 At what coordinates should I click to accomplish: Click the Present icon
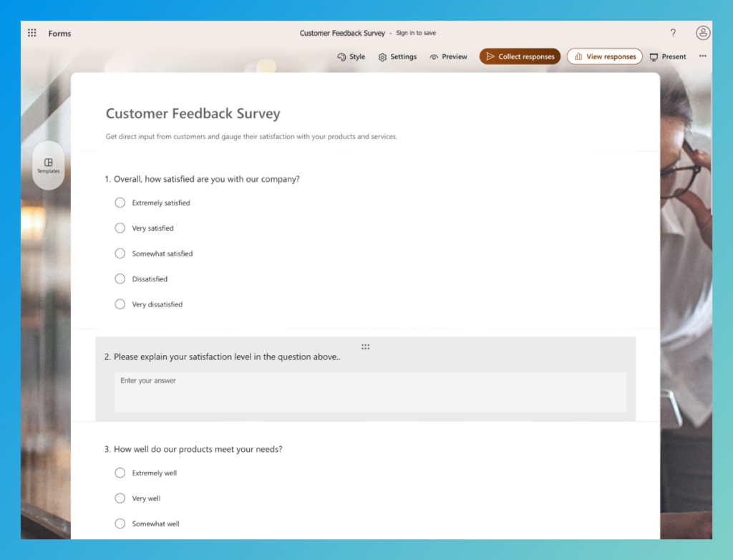(x=652, y=56)
